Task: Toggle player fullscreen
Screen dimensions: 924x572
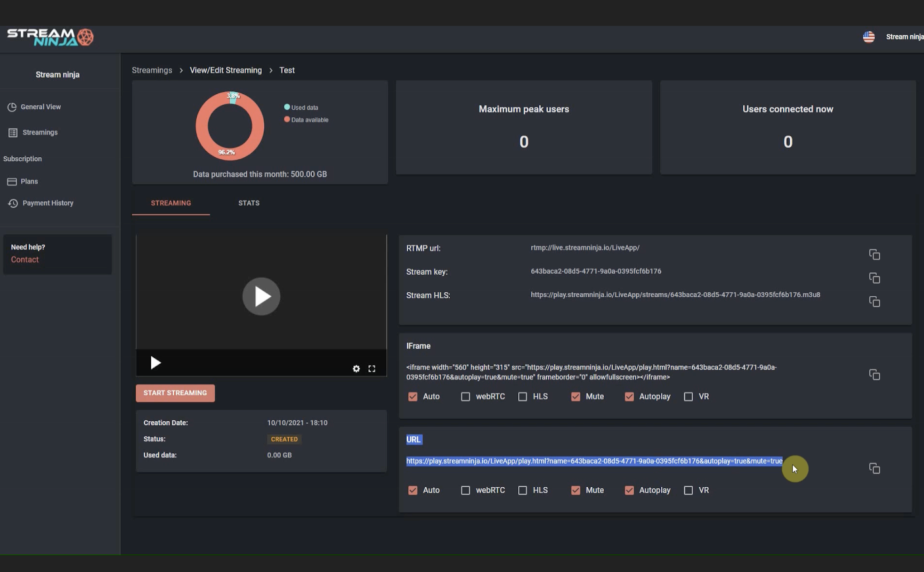Action: 372,369
